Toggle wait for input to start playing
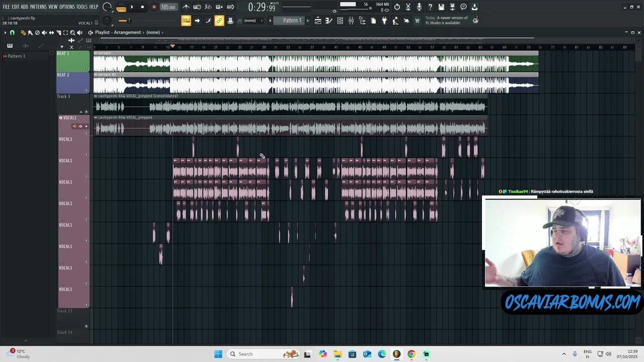The width and height of the screenshot is (644, 362). [x=197, y=7]
